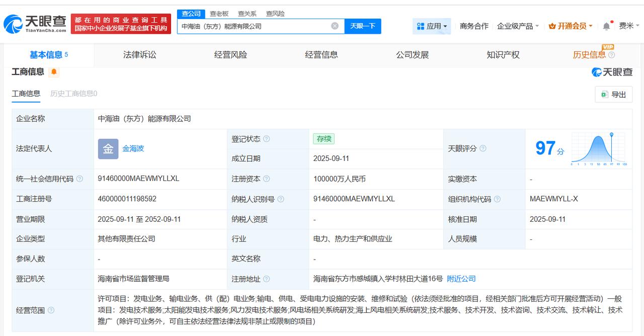Open the 商务合作 link

[474, 26]
